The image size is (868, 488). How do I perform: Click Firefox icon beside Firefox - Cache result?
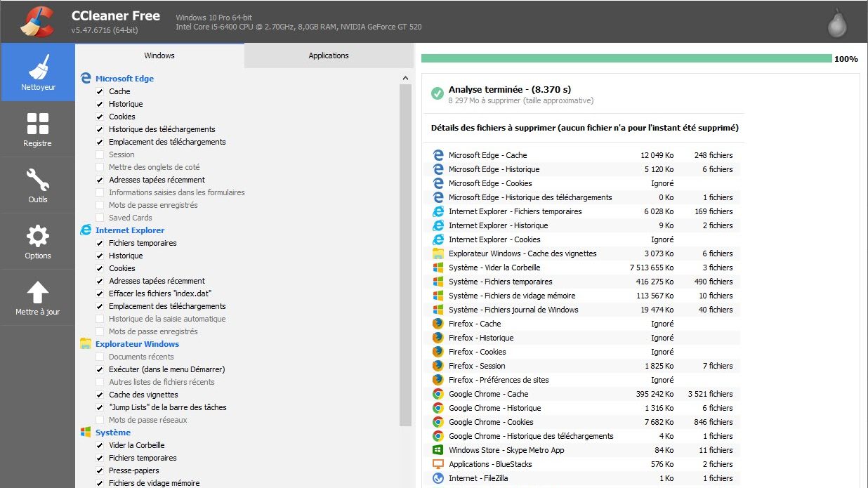pyautogui.click(x=438, y=324)
